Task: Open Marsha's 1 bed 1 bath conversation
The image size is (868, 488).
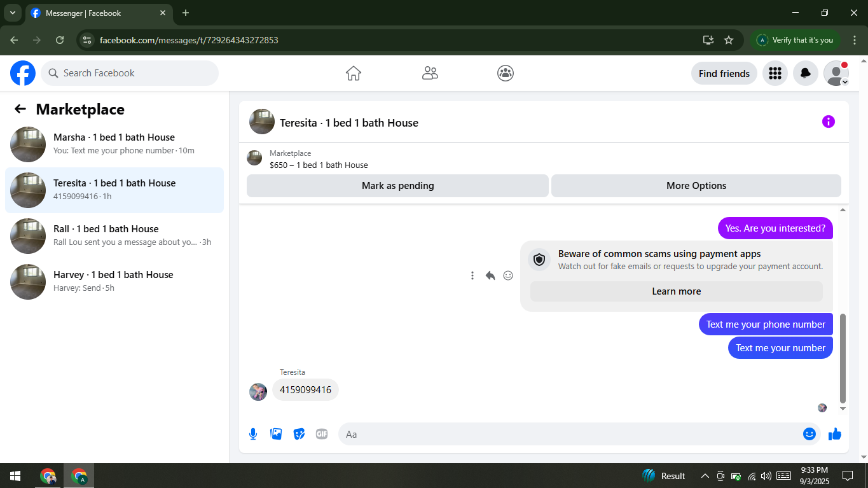Action: tap(114, 144)
